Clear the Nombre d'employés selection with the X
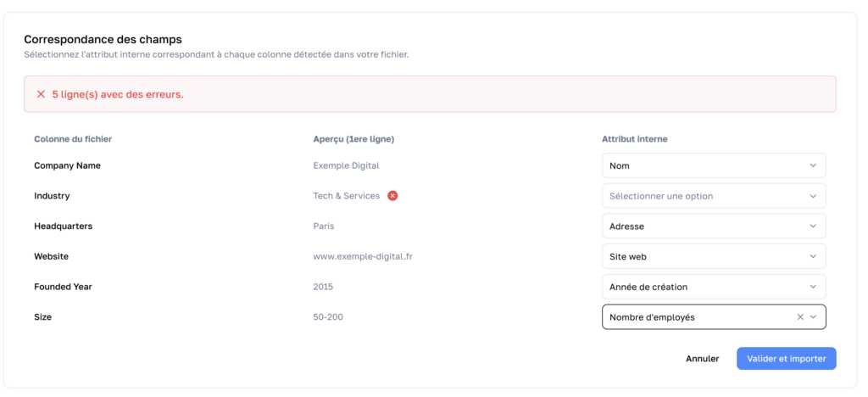Image resolution: width=868 pixels, height=397 pixels. pyautogui.click(x=800, y=317)
